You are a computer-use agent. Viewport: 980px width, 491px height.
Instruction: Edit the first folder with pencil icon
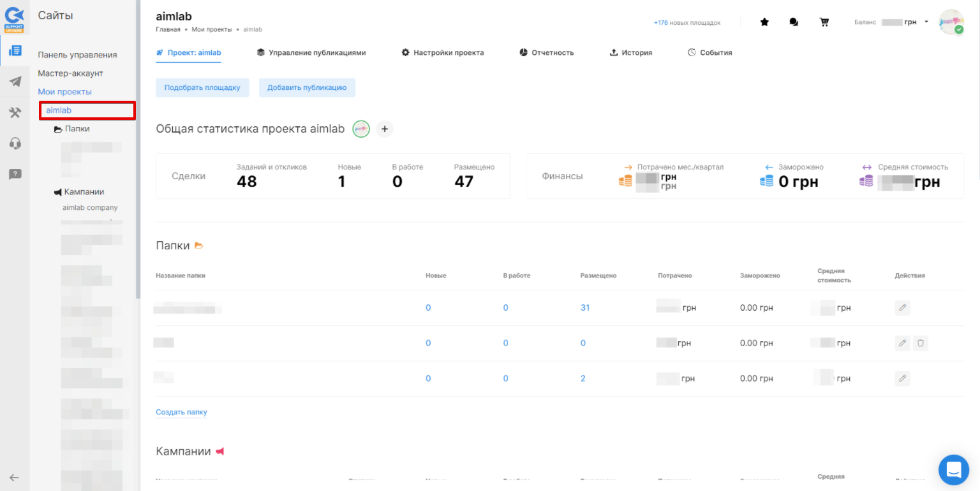[902, 308]
